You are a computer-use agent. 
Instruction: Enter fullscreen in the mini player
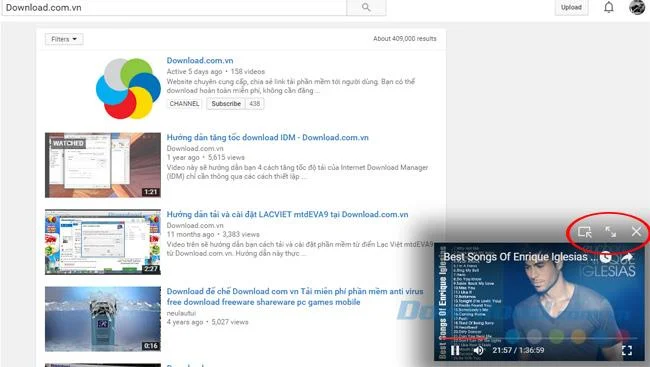coord(627,350)
